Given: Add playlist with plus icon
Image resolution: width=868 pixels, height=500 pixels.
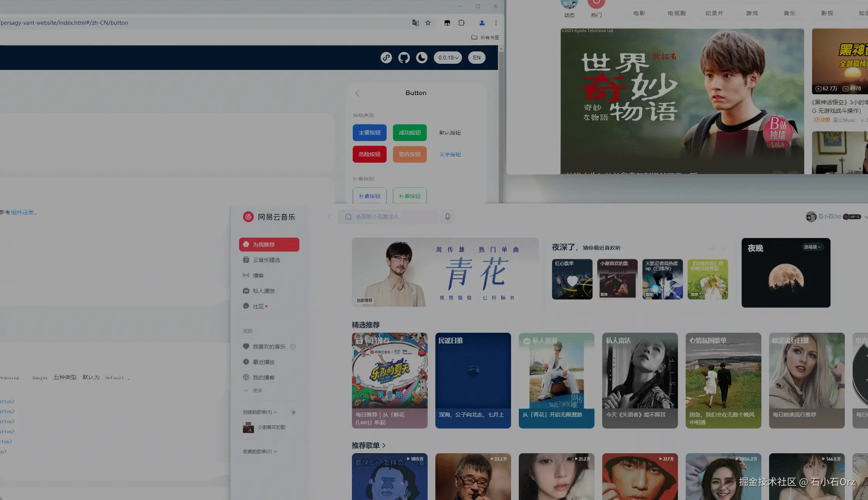Looking at the screenshot, I should pyautogui.click(x=294, y=412).
